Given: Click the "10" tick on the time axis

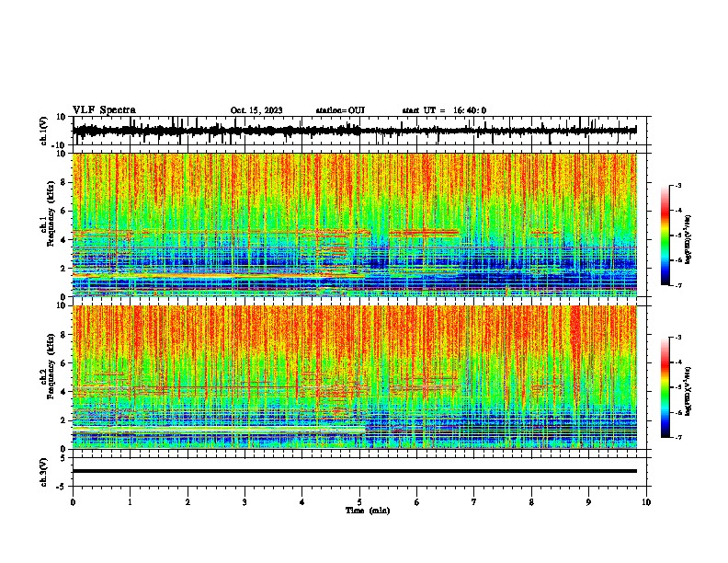Looking at the screenshot, I should 646,502.
